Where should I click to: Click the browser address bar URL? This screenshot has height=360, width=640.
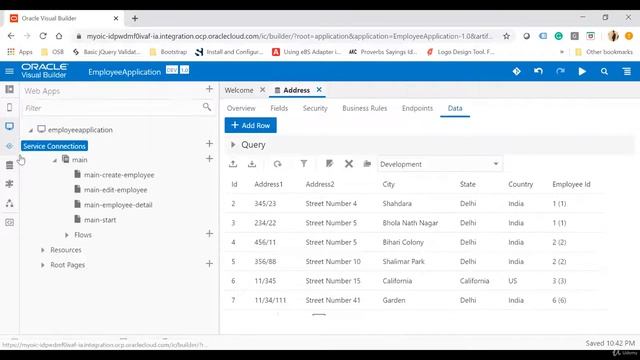click(x=289, y=36)
